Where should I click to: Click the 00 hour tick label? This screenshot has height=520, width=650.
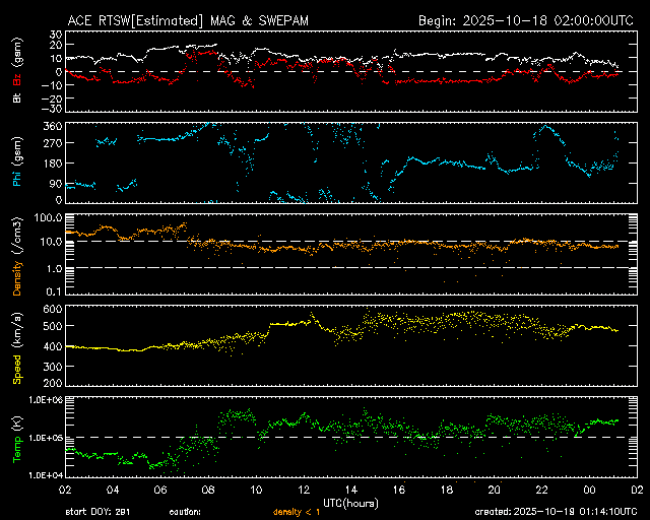tap(589, 491)
